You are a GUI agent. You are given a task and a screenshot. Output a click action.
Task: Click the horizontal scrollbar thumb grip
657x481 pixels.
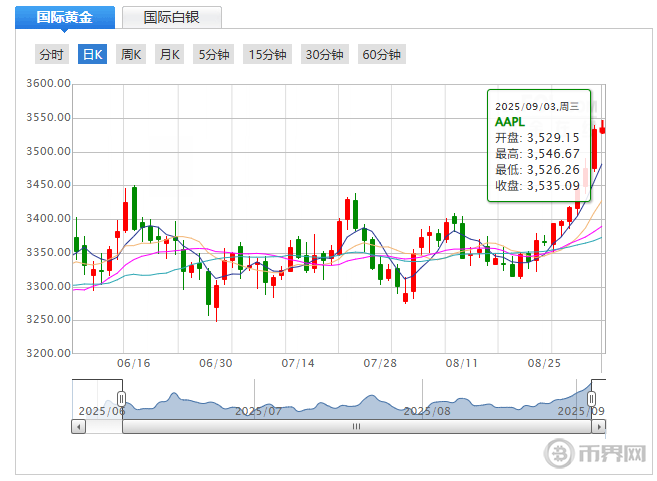355,426
